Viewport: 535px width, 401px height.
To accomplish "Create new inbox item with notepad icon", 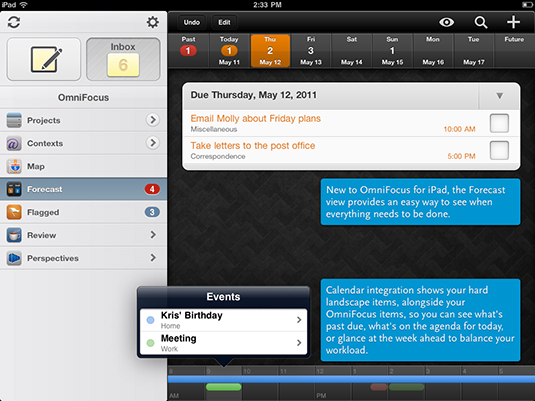I will coord(44,59).
